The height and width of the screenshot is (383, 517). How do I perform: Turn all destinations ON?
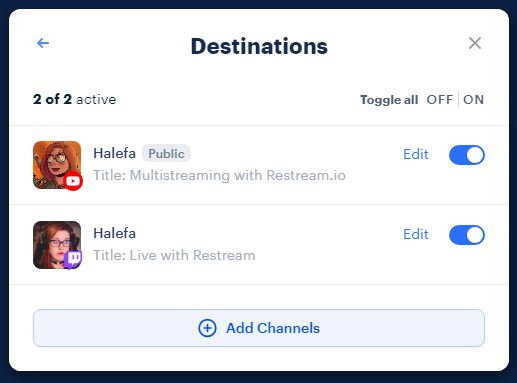pos(473,100)
